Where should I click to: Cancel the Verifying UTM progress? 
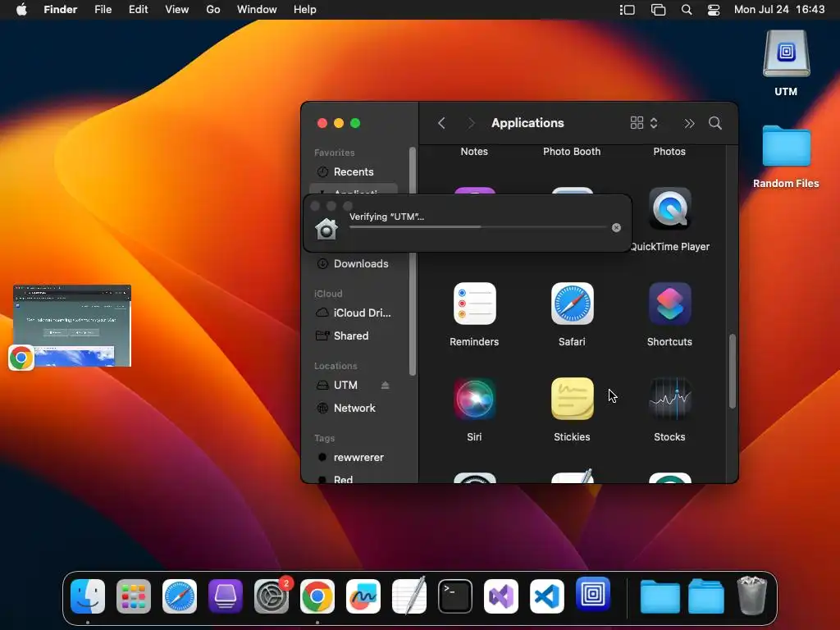[x=616, y=228]
